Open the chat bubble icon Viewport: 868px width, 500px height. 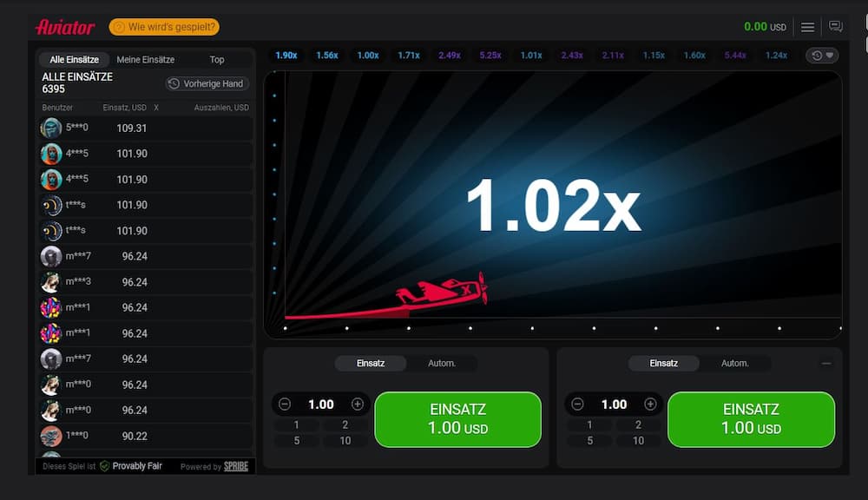click(836, 27)
